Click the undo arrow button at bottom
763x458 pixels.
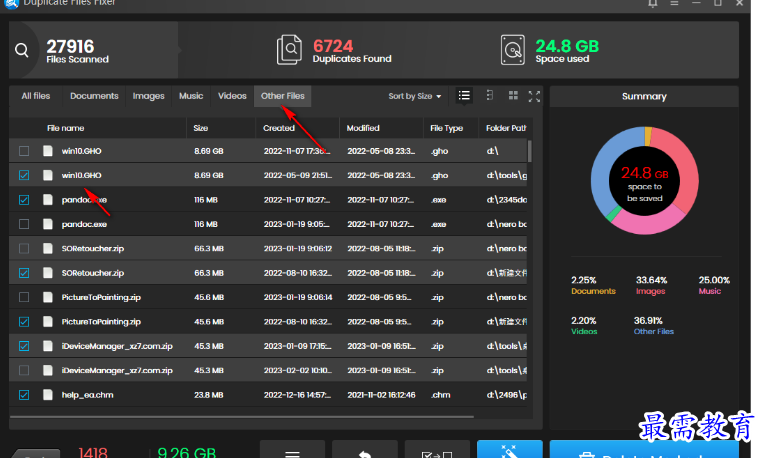click(364, 450)
